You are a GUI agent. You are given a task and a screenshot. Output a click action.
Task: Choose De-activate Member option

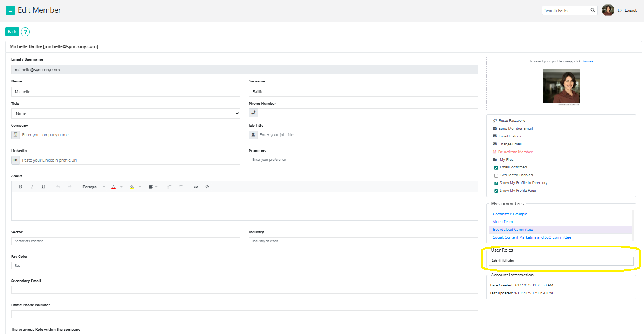(x=515, y=152)
